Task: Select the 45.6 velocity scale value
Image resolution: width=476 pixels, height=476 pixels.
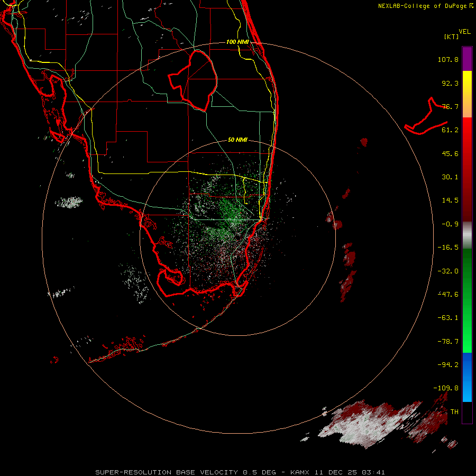Action: pos(450,153)
